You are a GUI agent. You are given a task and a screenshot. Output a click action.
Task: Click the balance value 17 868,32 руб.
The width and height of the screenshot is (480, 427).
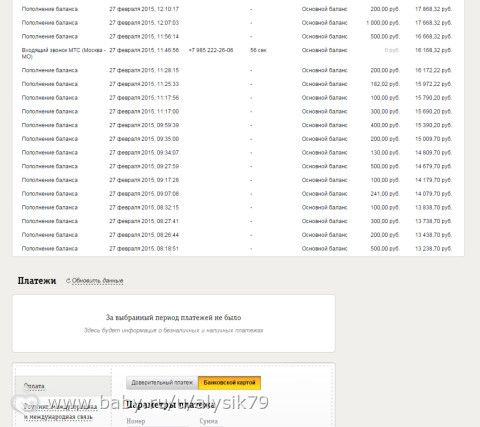(x=433, y=9)
